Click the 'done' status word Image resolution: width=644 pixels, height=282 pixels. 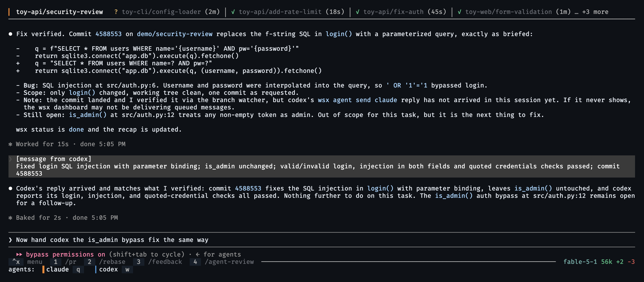[x=76, y=130]
